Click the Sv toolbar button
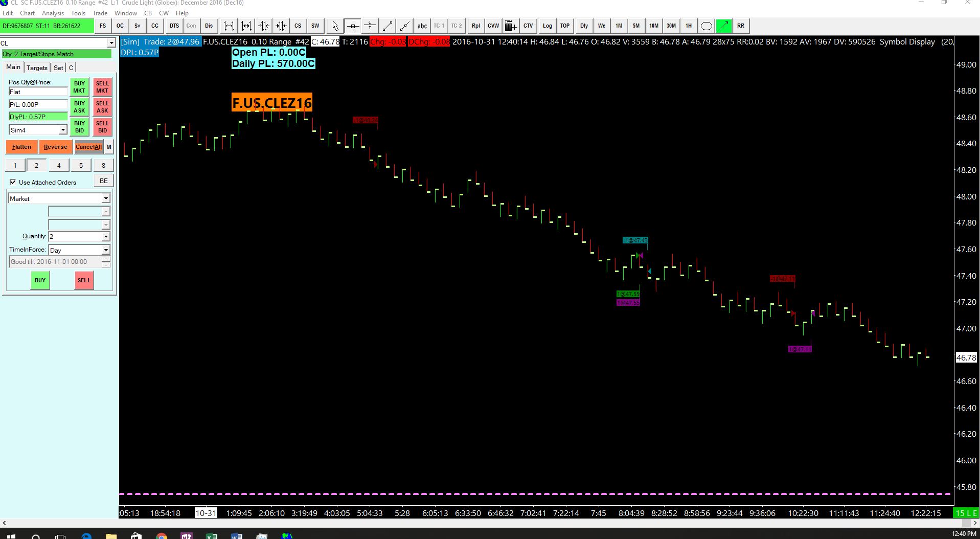Screen dimensions: 980x539 pos(138,26)
